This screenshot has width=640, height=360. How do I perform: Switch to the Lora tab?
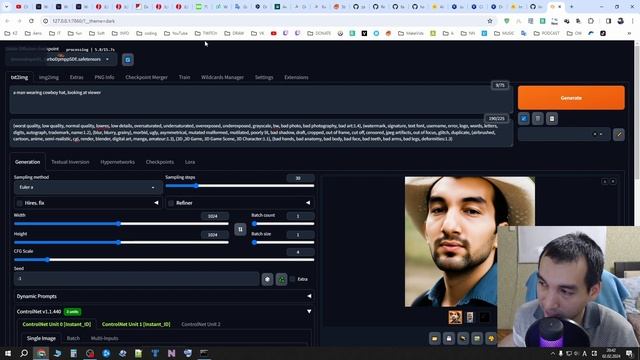coord(190,162)
